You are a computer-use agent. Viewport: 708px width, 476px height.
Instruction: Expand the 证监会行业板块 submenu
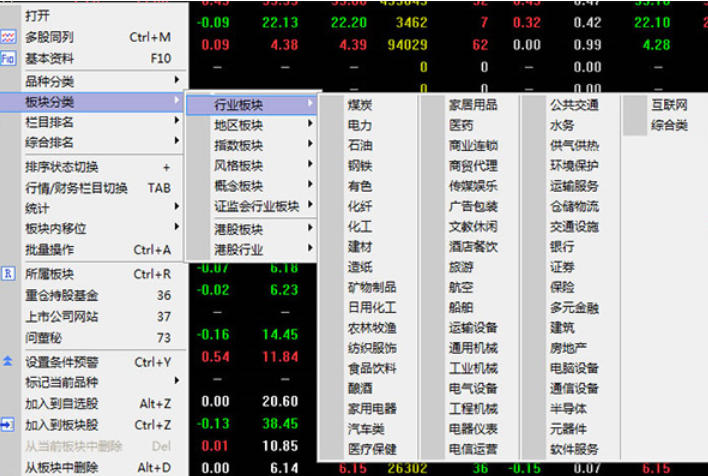[256, 206]
